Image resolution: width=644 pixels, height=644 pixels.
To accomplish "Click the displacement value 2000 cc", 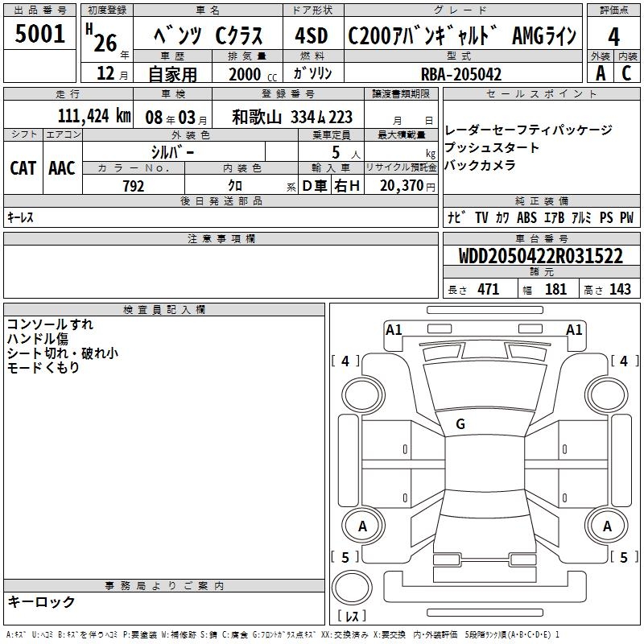I will click(x=253, y=74).
